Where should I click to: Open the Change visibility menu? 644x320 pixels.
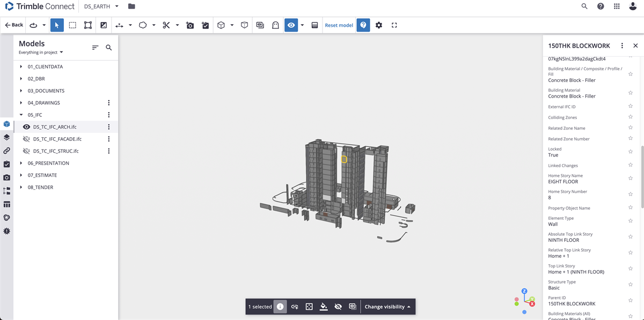(387, 307)
